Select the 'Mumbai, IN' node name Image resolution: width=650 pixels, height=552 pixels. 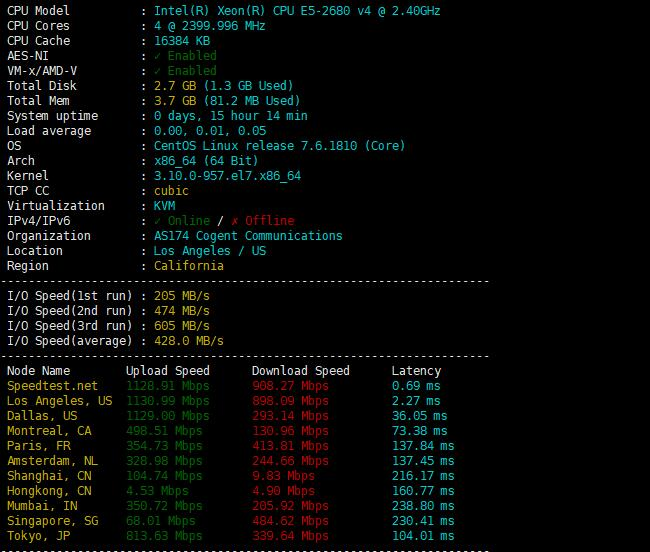tap(42, 506)
